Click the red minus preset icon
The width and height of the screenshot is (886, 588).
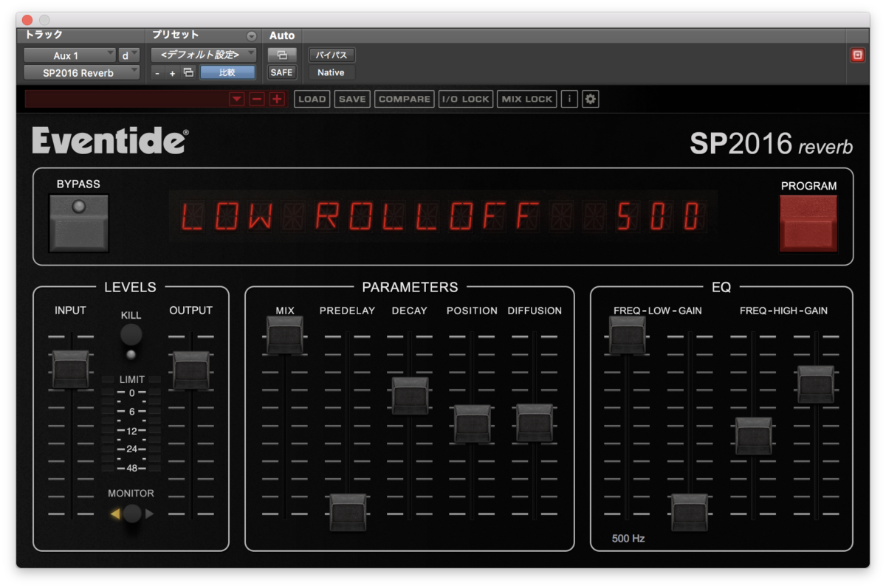coord(256,98)
